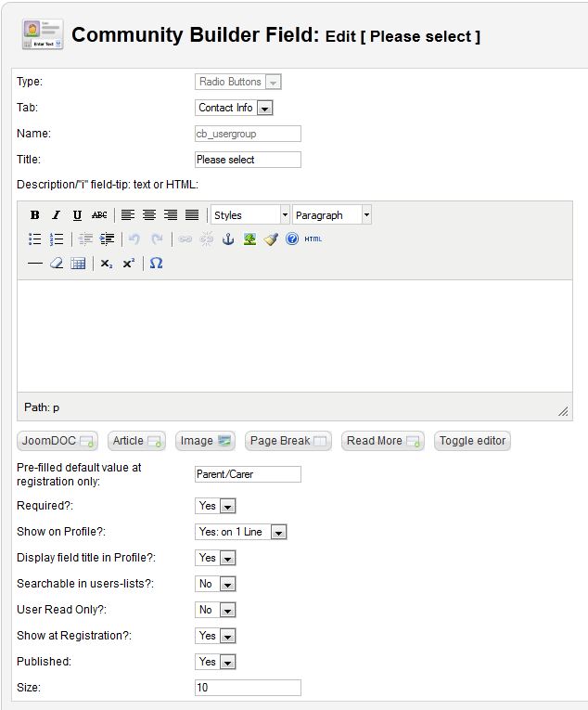
Task: Remove formatting with eraser icon
Action: (57, 263)
